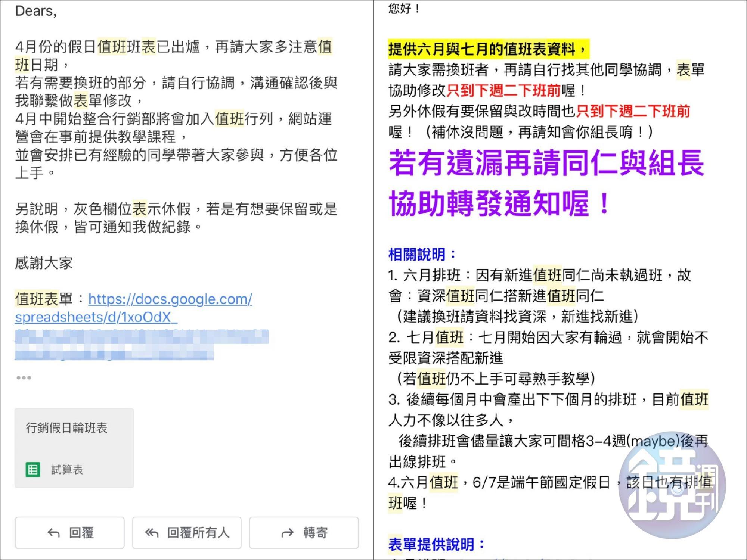Click the line starting '4.六月值班，6/7'
Viewport: 747px width, 560px height.
(550, 482)
